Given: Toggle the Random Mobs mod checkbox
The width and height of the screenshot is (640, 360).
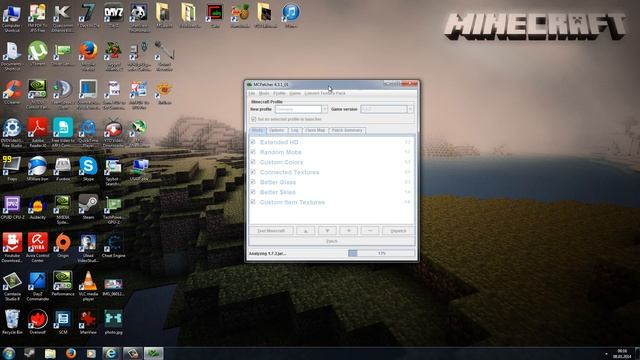Looking at the screenshot, I should [253, 152].
